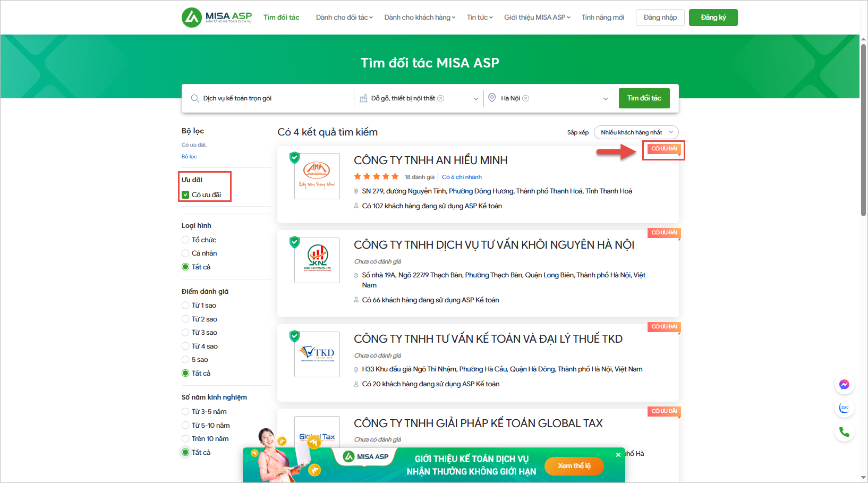The height and width of the screenshot is (483, 868).
Task: Click Có 107 khách hàng đang sử dụng text
Action: (x=432, y=206)
